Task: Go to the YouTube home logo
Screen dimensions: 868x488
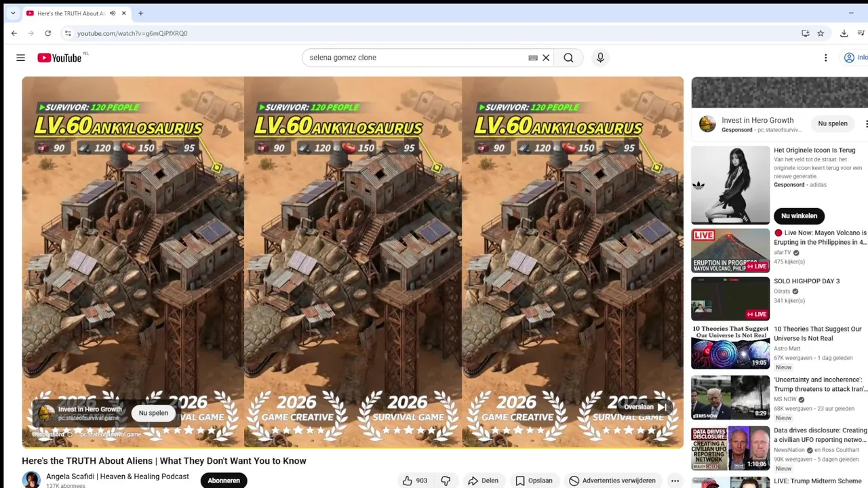Action: (x=61, y=58)
